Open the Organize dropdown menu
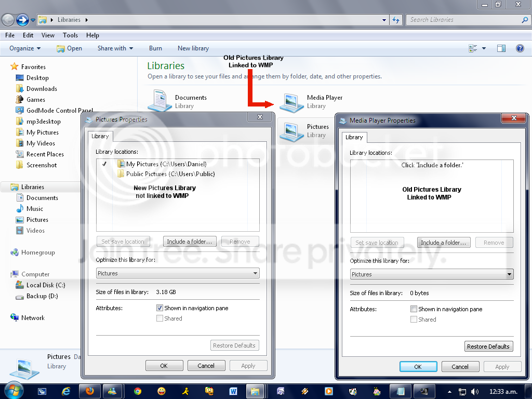The height and width of the screenshot is (399, 532). pyautogui.click(x=25, y=48)
